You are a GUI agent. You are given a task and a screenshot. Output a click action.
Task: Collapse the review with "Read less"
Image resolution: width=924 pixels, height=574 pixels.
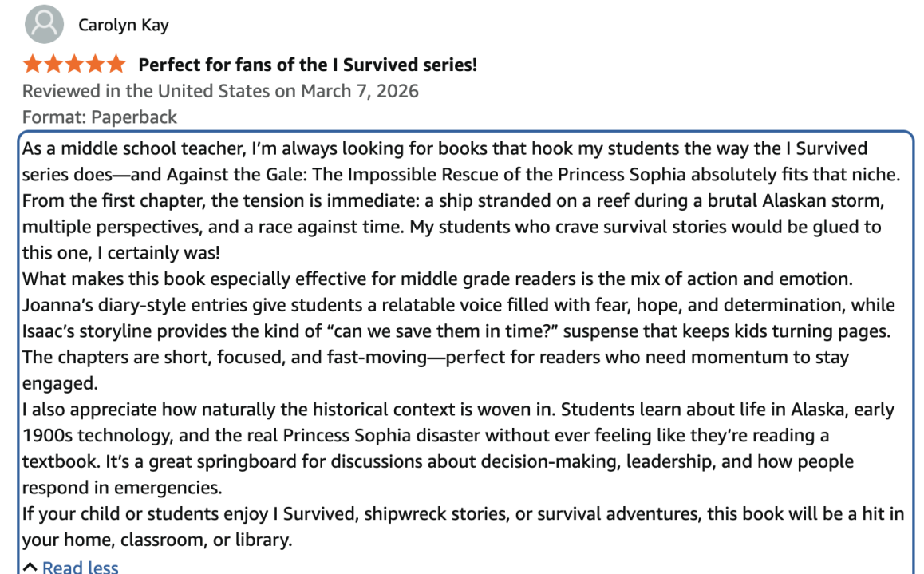[x=80, y=567]
